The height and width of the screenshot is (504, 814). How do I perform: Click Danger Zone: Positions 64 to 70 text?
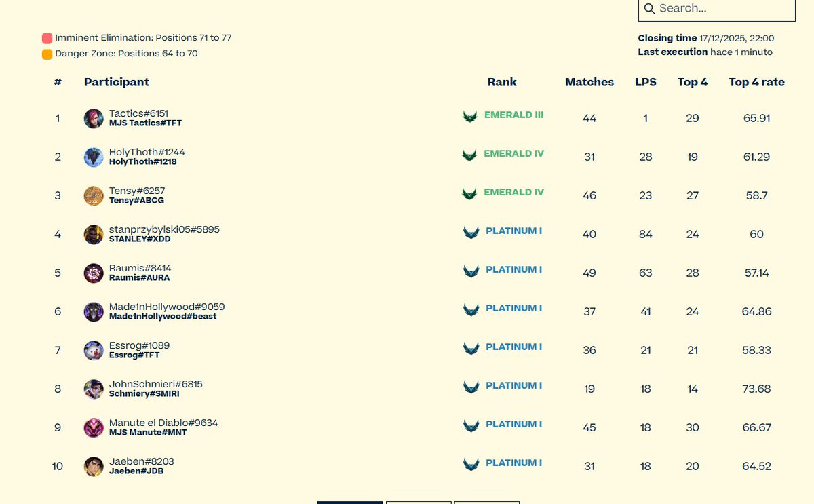(x=127, y=54)
